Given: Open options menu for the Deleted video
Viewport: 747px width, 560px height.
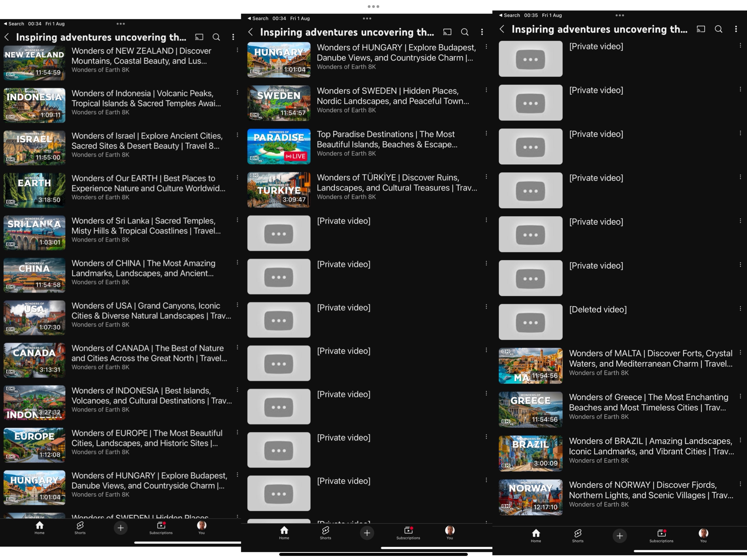Looking at the screenshot, I should coord(740,309).
